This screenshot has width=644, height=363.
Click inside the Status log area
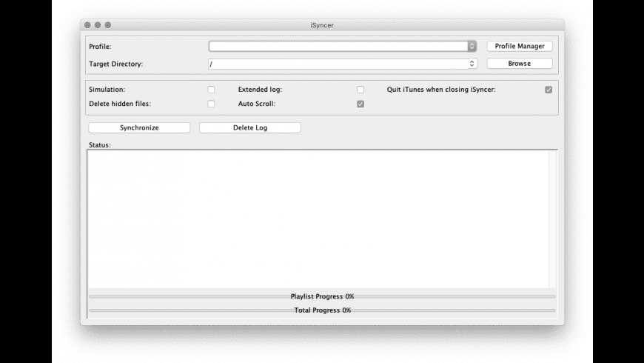(x=318, y=219)
